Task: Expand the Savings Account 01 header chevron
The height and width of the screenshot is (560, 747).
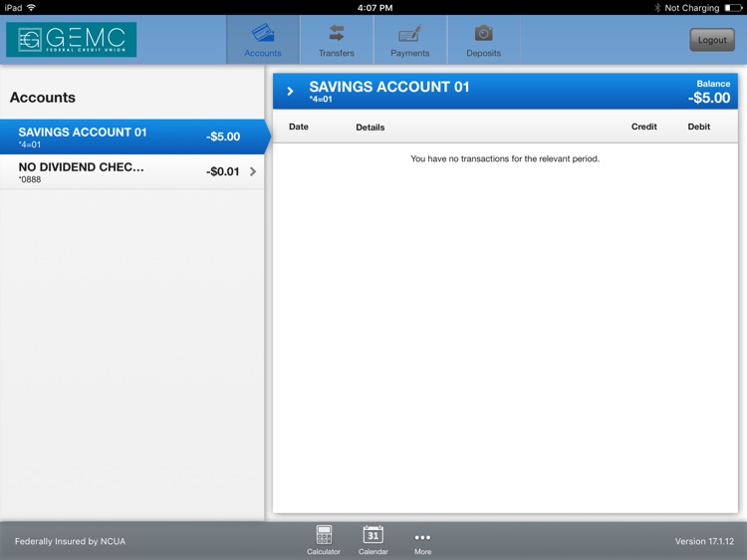Action: point(290,91)
